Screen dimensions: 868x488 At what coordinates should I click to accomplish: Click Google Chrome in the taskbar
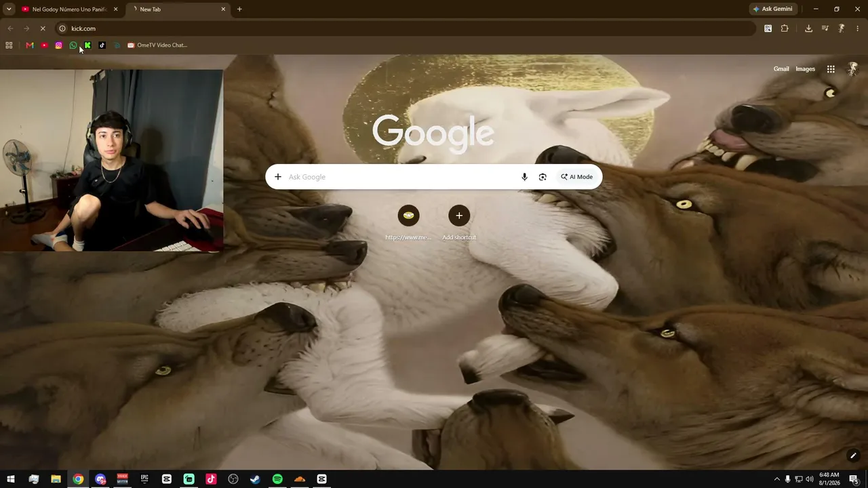[79, 479]
